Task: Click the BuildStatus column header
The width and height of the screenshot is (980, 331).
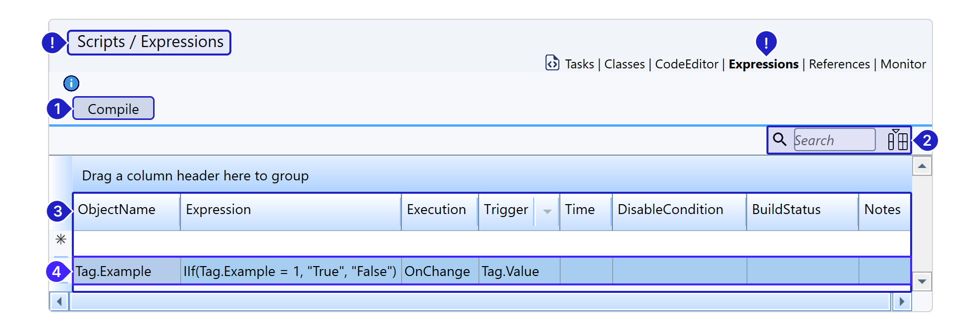Action: (x=786, y=210)
